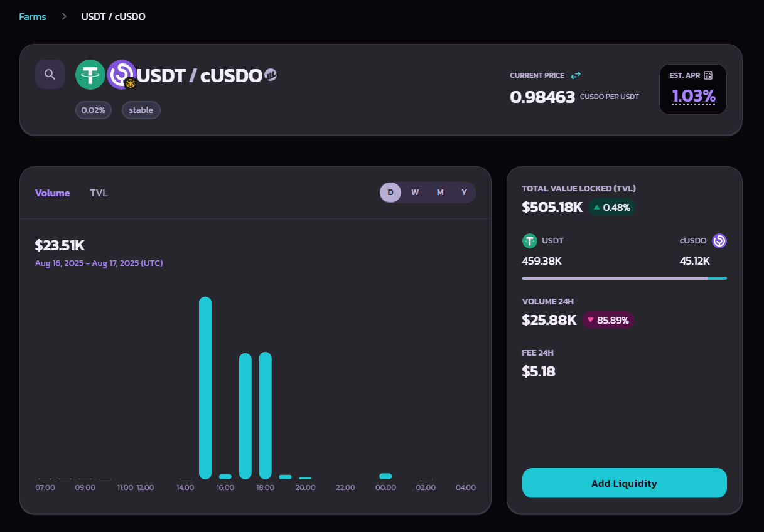
Task: Click the 02:00 axis label
Action: click(426, 487)
